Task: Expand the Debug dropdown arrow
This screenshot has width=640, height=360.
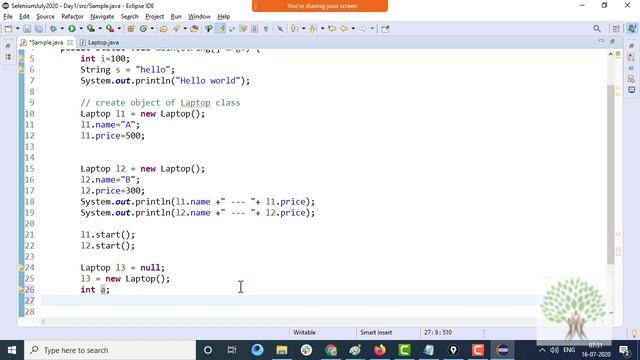Action: 62,29
